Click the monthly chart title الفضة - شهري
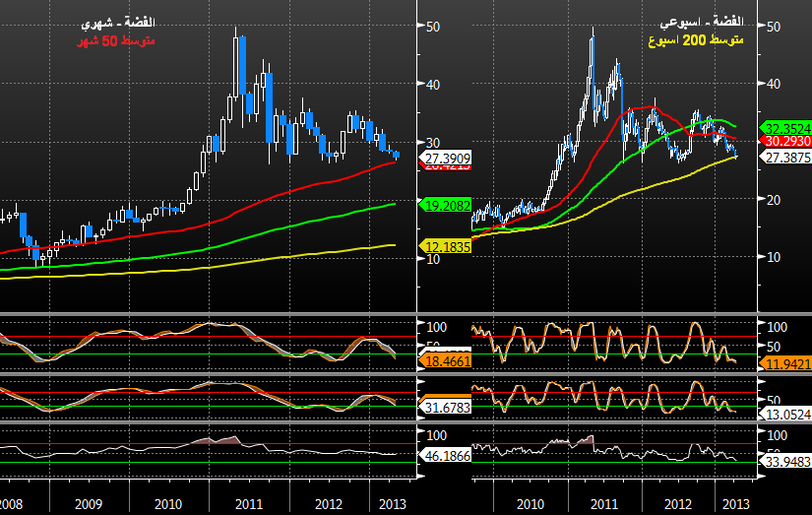 [x=118, y=23]
